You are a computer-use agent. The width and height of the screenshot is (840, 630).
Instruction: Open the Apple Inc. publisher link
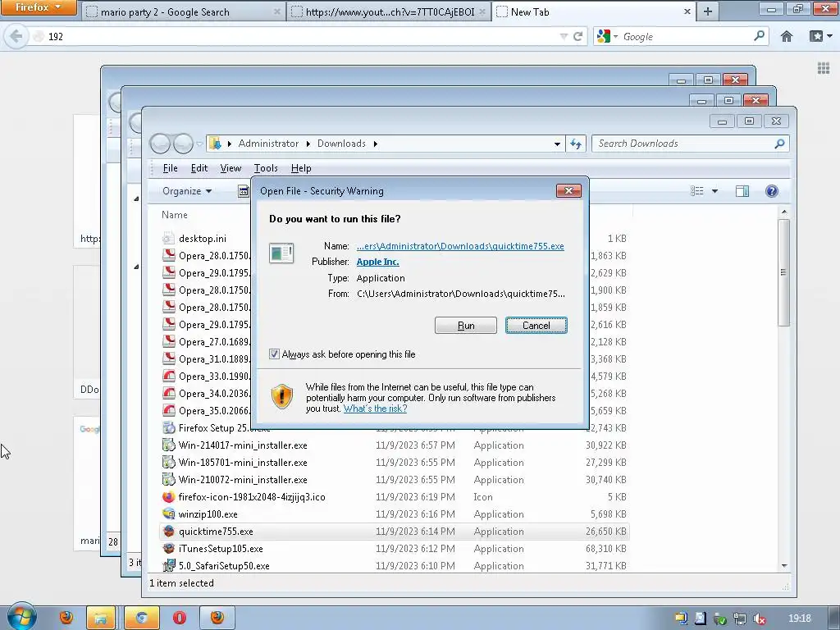click(377, 262)
